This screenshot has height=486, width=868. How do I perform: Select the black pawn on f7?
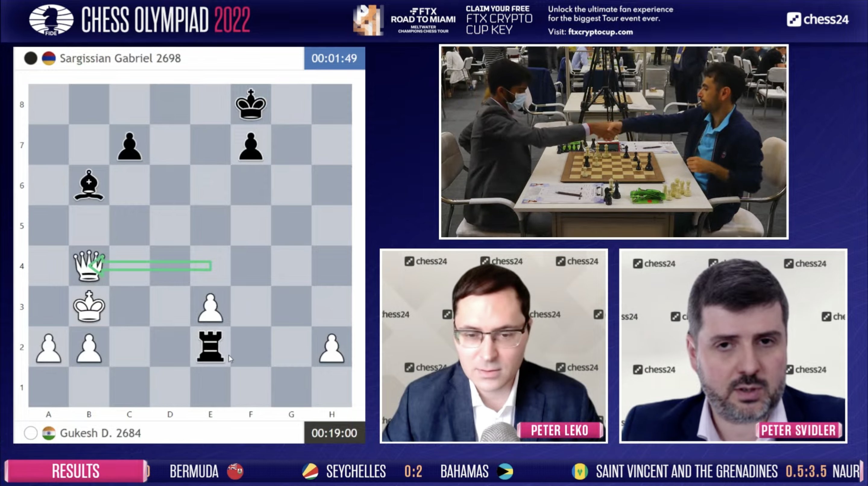coord(251,146)
